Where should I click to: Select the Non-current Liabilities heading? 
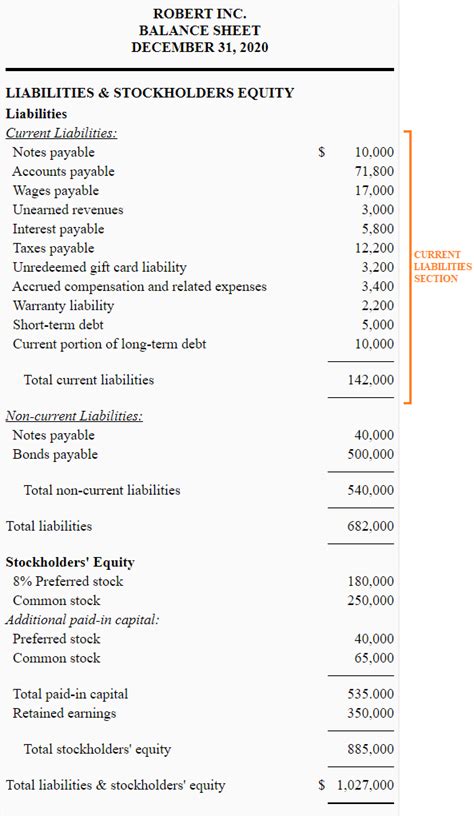(x=74, y=416)
